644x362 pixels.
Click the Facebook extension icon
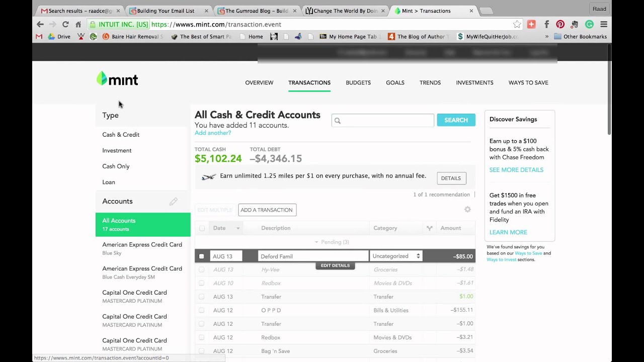click(x=546, y=24)
